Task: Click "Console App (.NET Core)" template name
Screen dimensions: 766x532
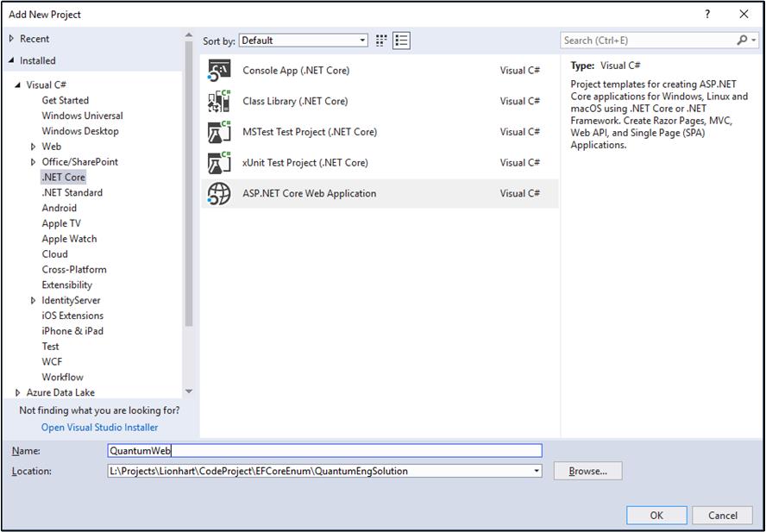Action: [296, 71]
